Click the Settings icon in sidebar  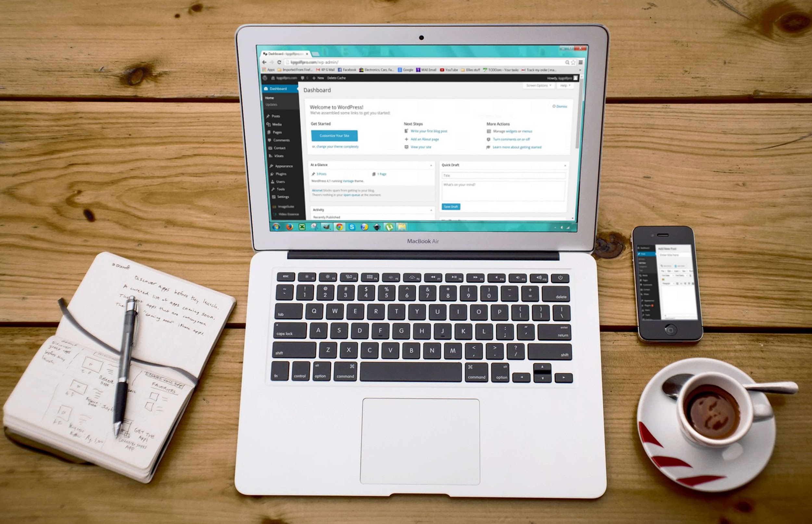pyautogui.click(x=274, y=195)
